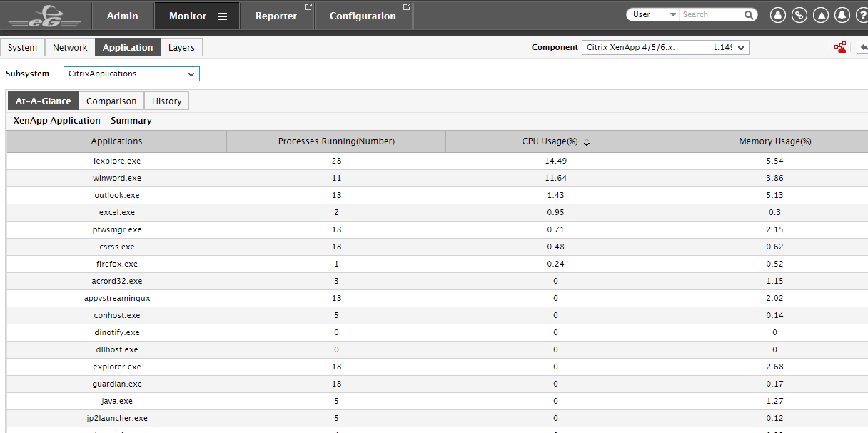
Task: Select the Application tab
Action: tap(128, 47)
